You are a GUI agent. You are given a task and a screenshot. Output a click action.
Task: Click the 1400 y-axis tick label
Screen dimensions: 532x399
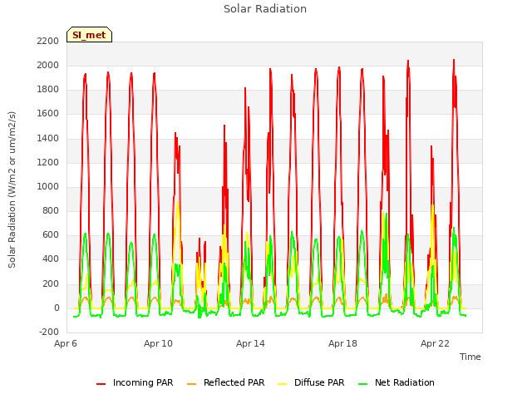[x=48, y=138]
